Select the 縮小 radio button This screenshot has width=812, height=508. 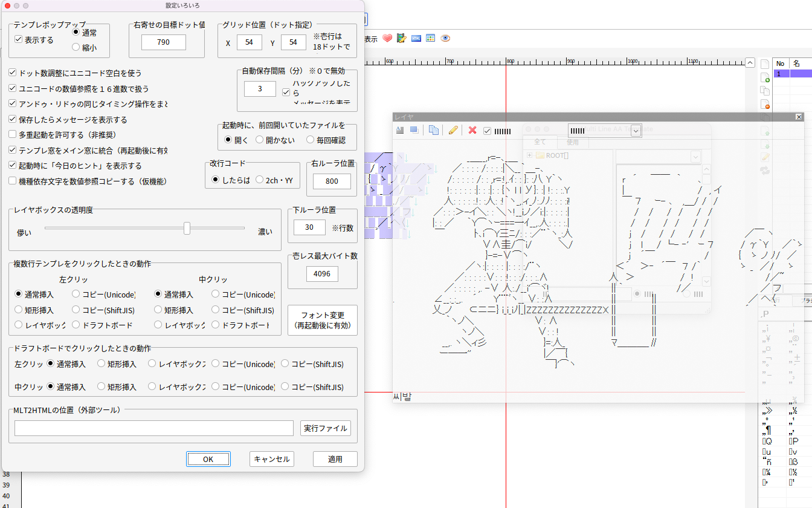click(x=76, y=47)
